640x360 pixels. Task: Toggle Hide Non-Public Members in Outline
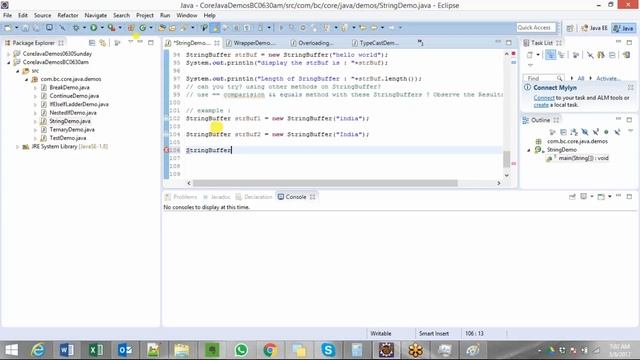pyautogui.click(x=607, y=132)
